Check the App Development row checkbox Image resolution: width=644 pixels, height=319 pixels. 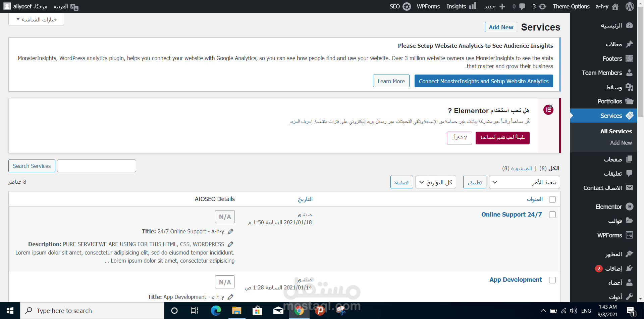[552, 280]
